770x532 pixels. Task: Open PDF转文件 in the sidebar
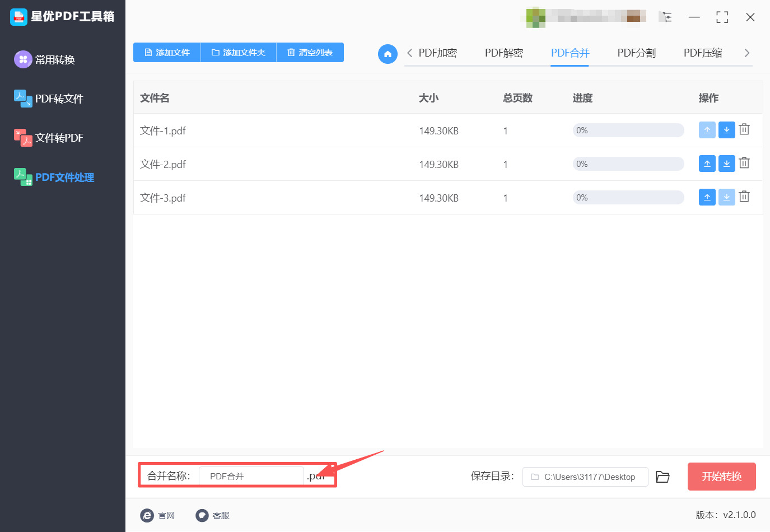[x=49, y=99]
